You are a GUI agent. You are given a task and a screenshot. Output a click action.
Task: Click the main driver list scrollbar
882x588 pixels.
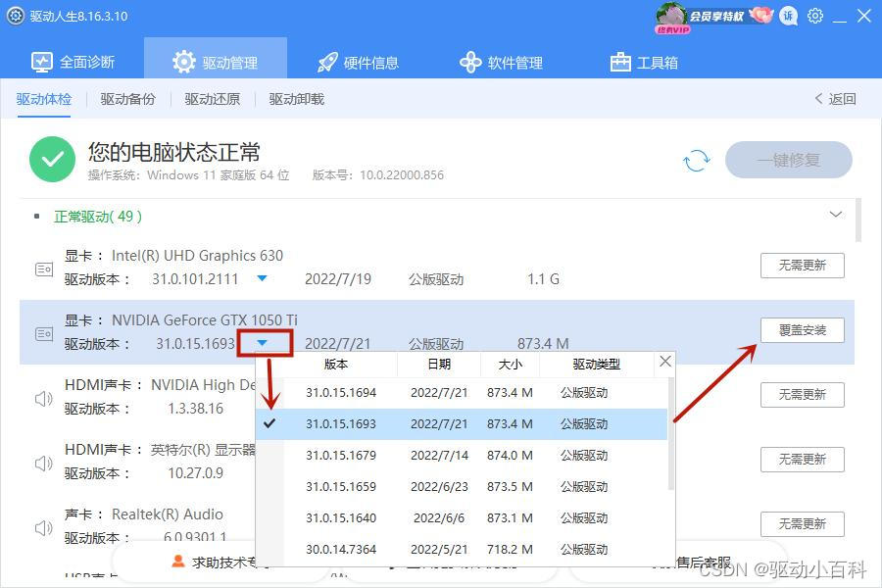tap(858, 220)
